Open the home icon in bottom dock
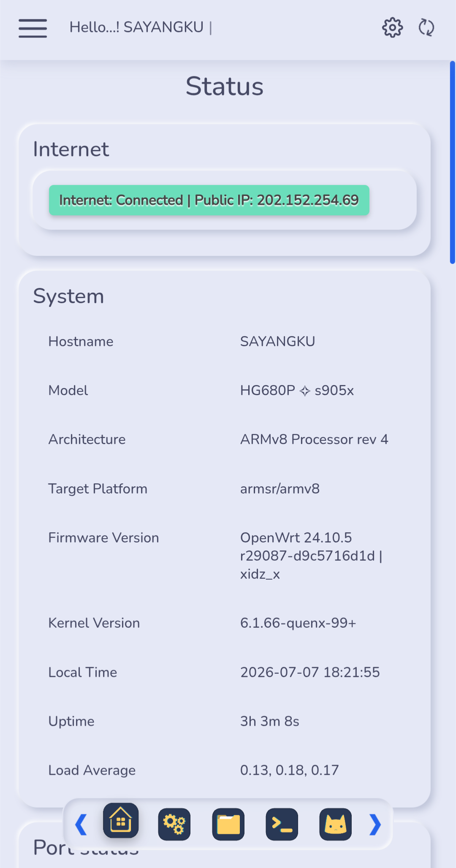 pos(121,820)
